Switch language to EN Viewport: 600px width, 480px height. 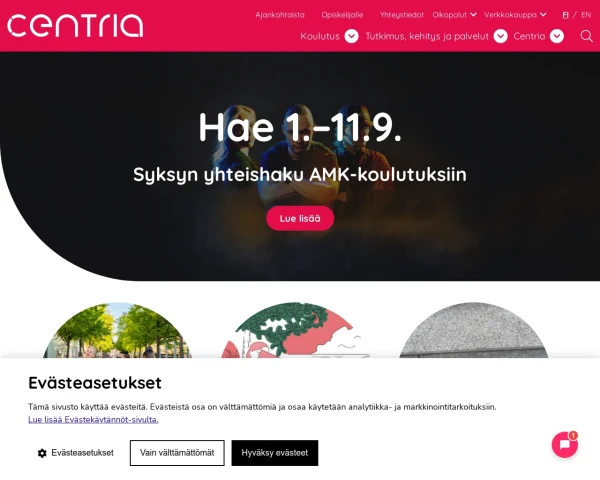586,15
